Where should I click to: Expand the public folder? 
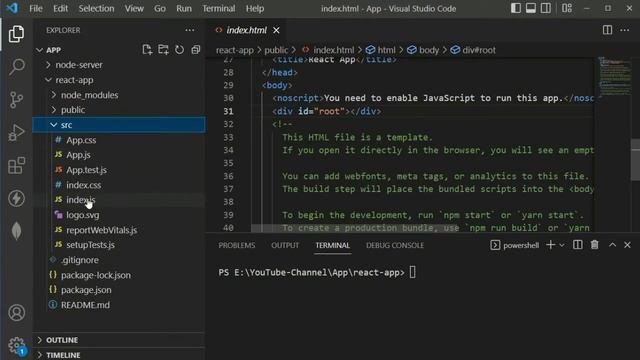(x=119, y=110)
